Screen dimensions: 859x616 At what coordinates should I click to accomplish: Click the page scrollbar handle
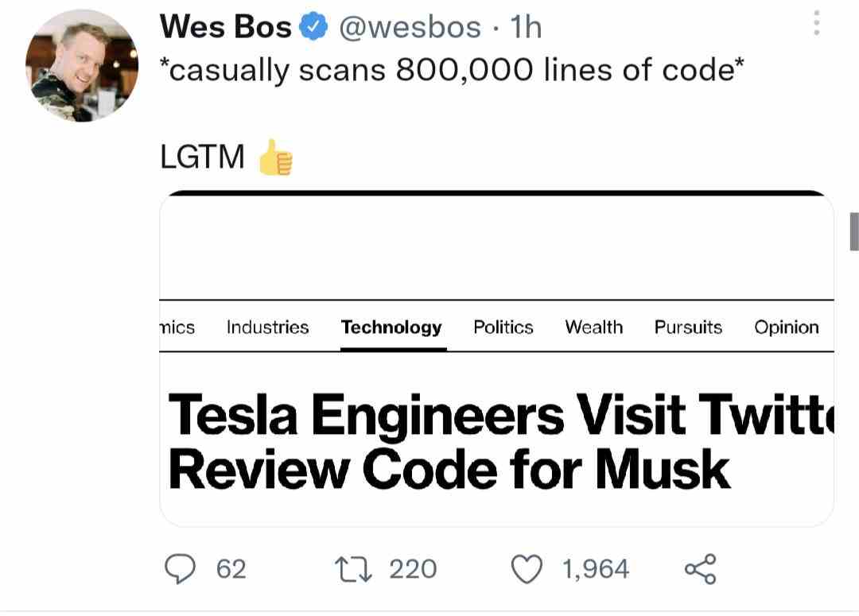click(854, 231)
